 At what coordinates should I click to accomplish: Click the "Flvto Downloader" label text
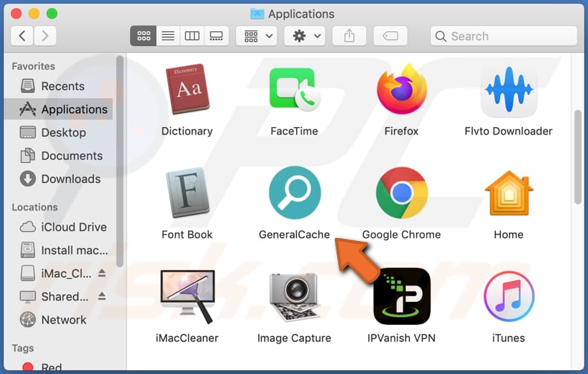(508, 131)
